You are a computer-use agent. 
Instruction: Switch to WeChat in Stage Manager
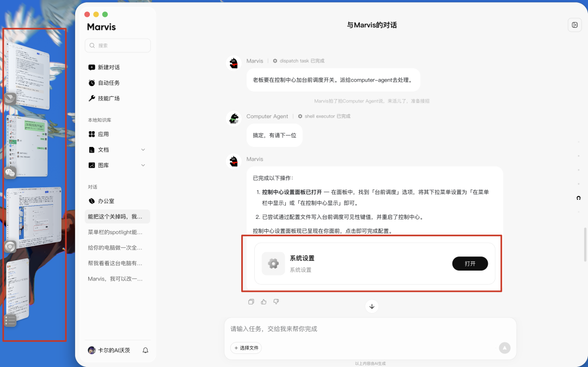pyautogui.click(x=27, y=146)
